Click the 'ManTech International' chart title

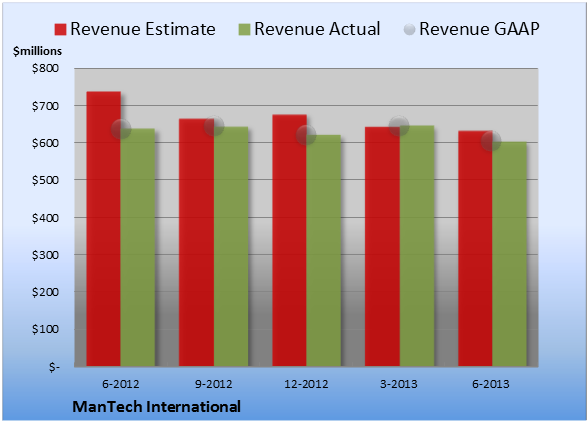pos(156,407)
